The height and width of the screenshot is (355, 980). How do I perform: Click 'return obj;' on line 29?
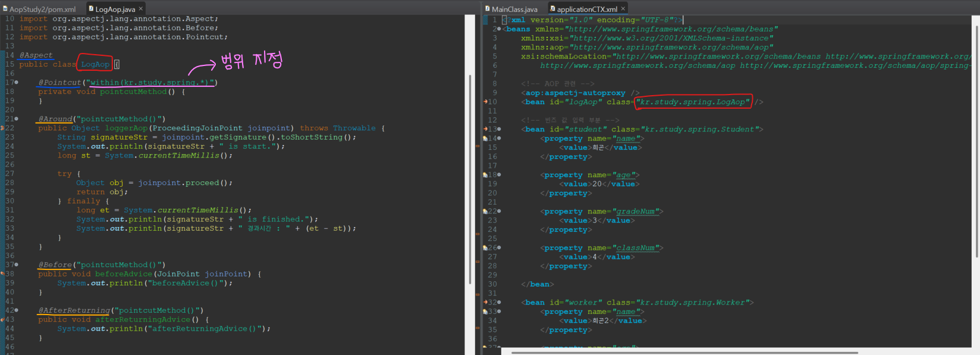click(x=102, y=192)
